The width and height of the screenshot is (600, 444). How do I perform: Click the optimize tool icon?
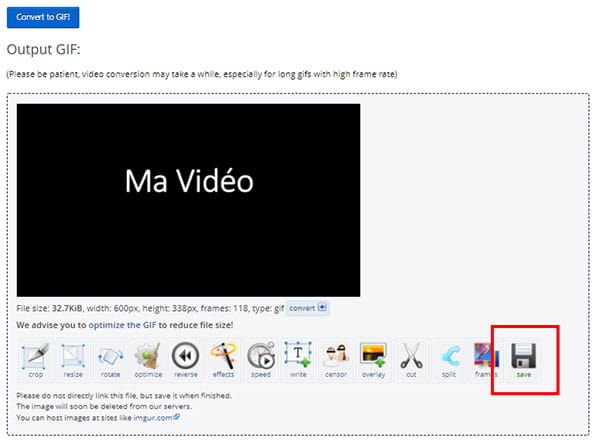147,360
